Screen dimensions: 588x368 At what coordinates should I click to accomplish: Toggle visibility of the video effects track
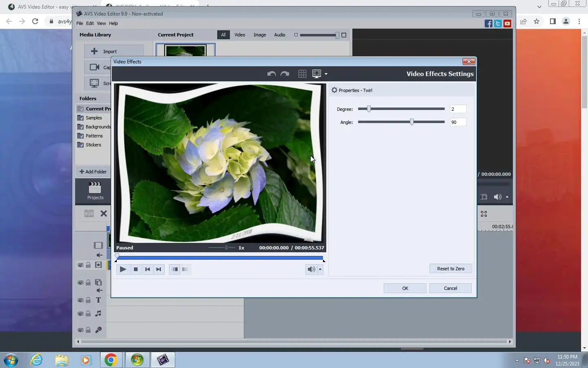coord(80,265)
